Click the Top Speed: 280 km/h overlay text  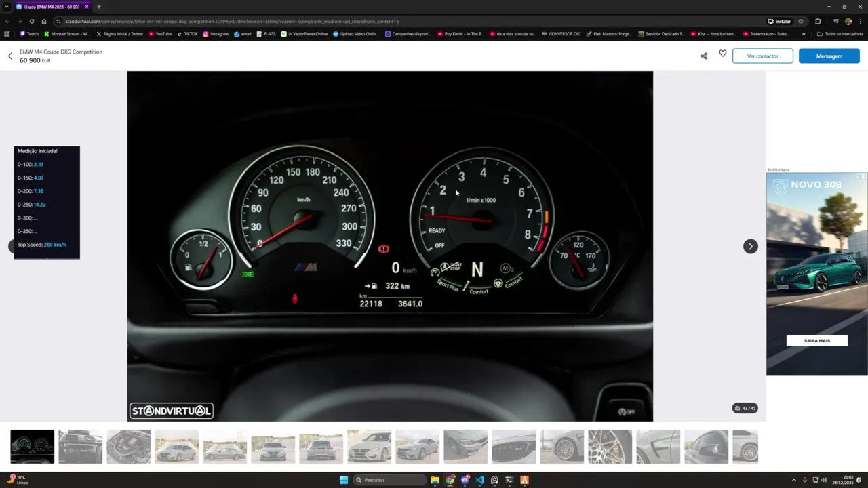click(x=42, y=245)
